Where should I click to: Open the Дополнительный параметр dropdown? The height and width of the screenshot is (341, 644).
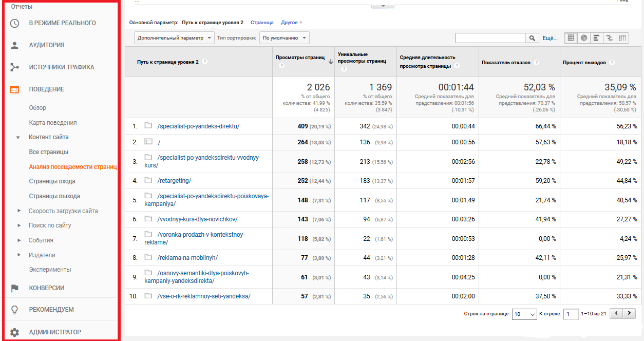coord(175,38)
